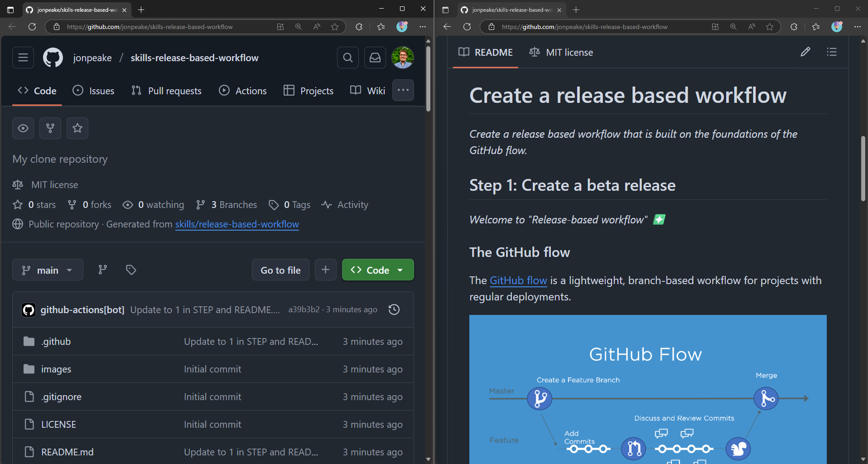The height and width of the screenshot is (464, 868).
Task: Switch to the Projects tab
Action: point(309,91)
